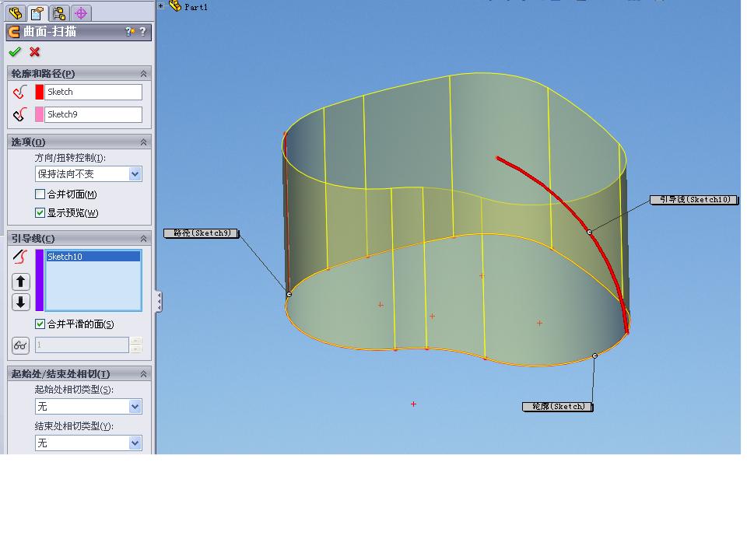This screenshot has height=560, width=747.
Task: Click the help question mark icon
Action: pos(142,32)
